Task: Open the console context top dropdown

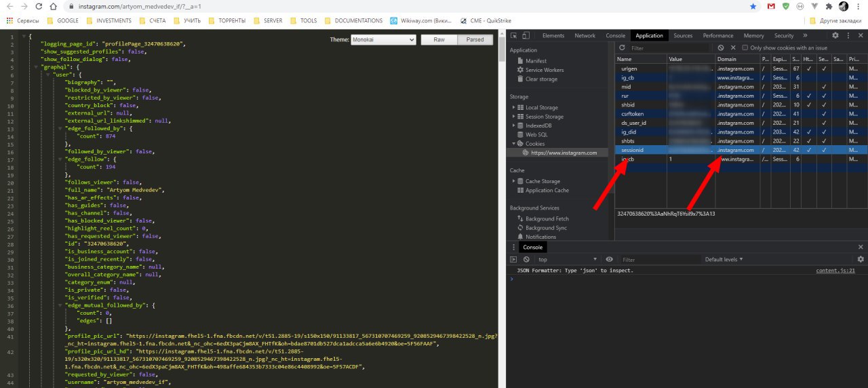Action: coord(566,259)
